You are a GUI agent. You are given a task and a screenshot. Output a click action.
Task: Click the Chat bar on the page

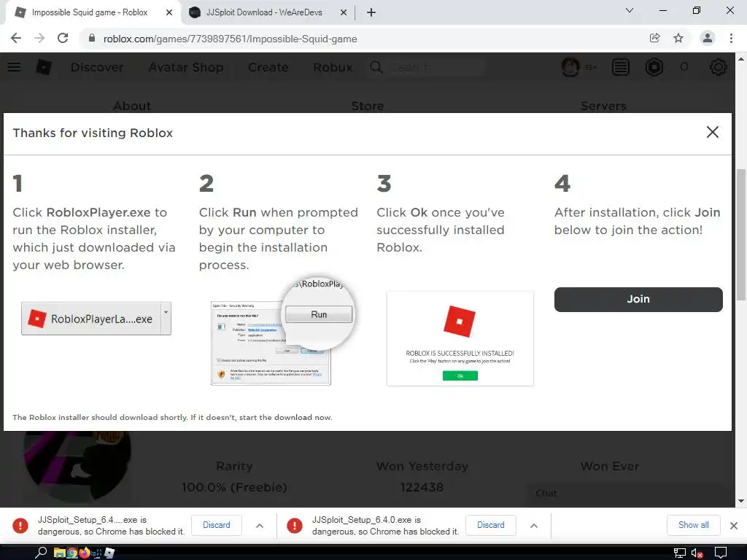(x=630, y=494)
